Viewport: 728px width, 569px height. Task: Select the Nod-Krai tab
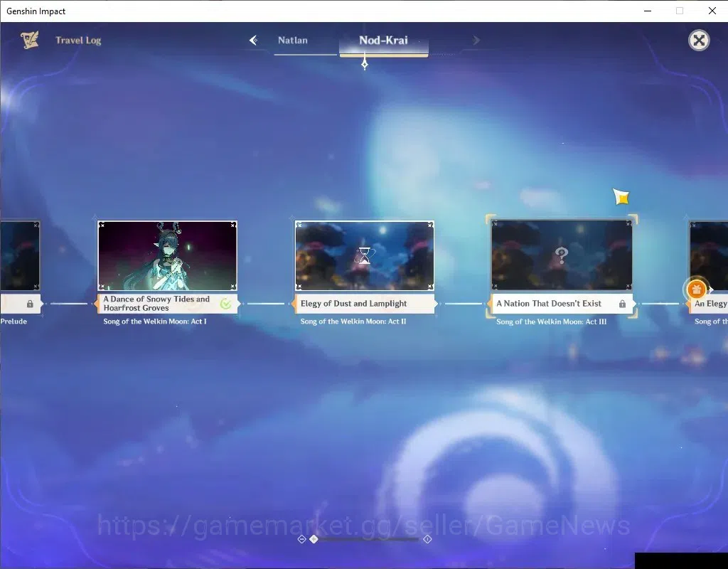[383, 41]
